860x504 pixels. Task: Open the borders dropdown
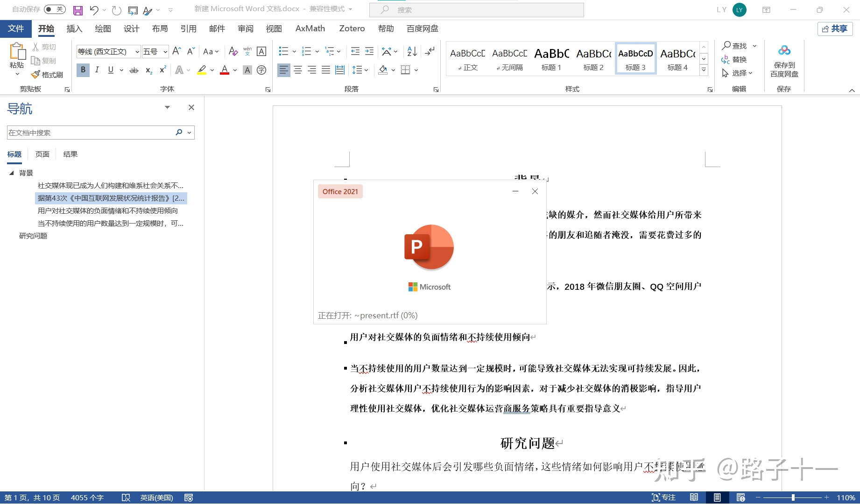click(416, 70)
